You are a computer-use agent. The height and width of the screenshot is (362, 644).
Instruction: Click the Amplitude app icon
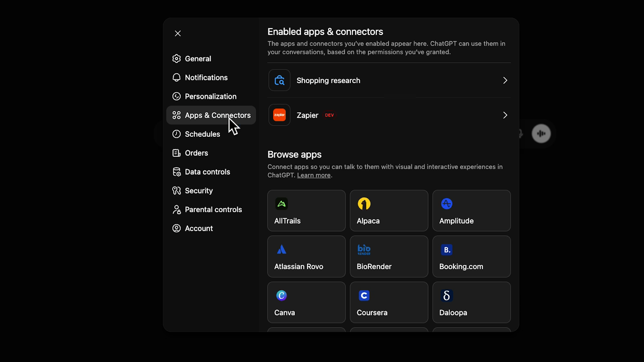tap(446, 204)
